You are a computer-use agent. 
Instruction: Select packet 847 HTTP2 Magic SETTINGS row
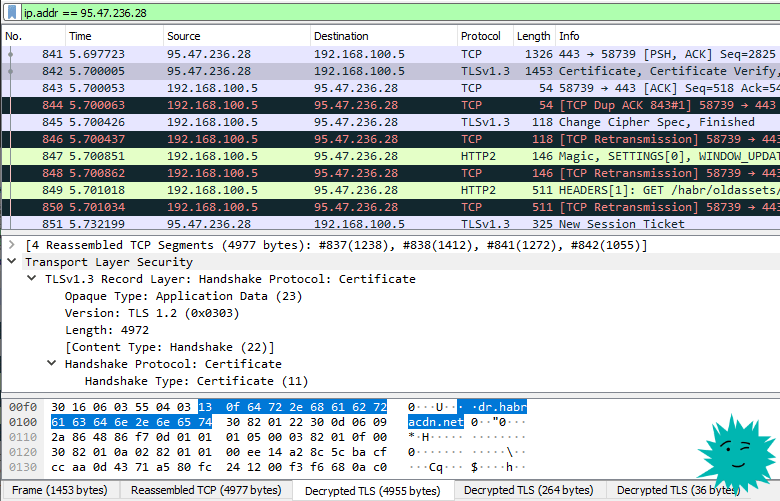pyautogui.click(x=391, y=156)
